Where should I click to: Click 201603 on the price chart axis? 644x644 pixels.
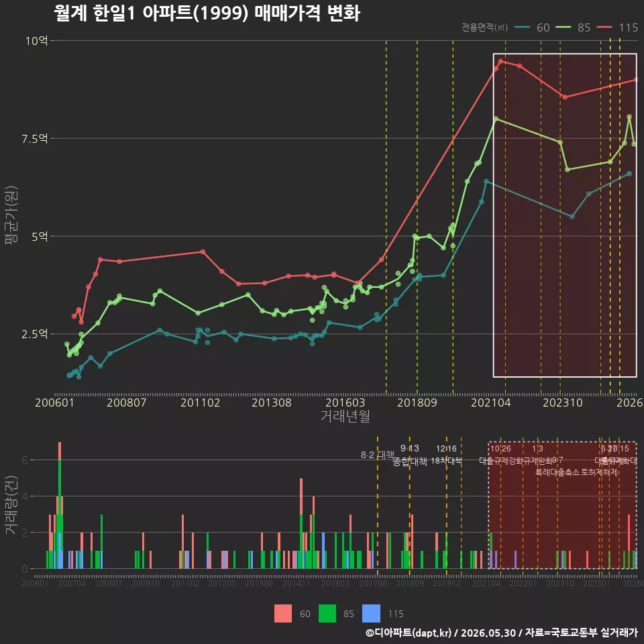[345, 402]
